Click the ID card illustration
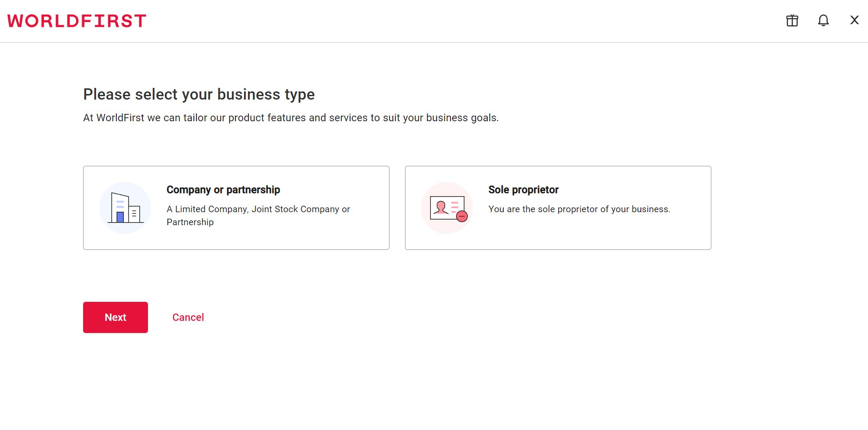 point(447,208)
